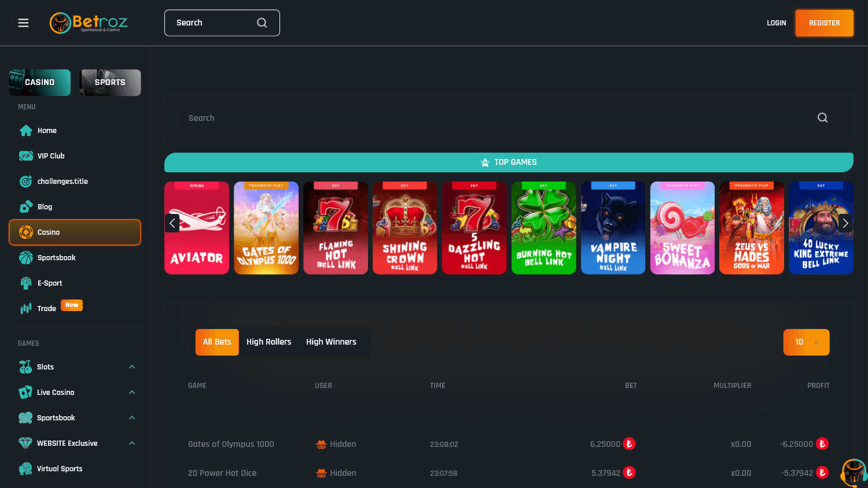This screenshot has height=488, width=868.
Task: Click the VIP Club badge icon
Action: point(26,156)
